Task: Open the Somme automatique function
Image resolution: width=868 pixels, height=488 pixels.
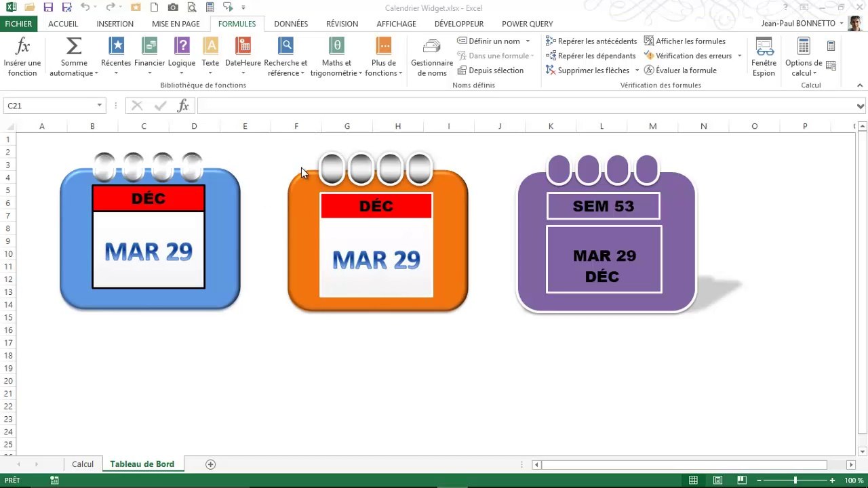Action: click(74, 58)
